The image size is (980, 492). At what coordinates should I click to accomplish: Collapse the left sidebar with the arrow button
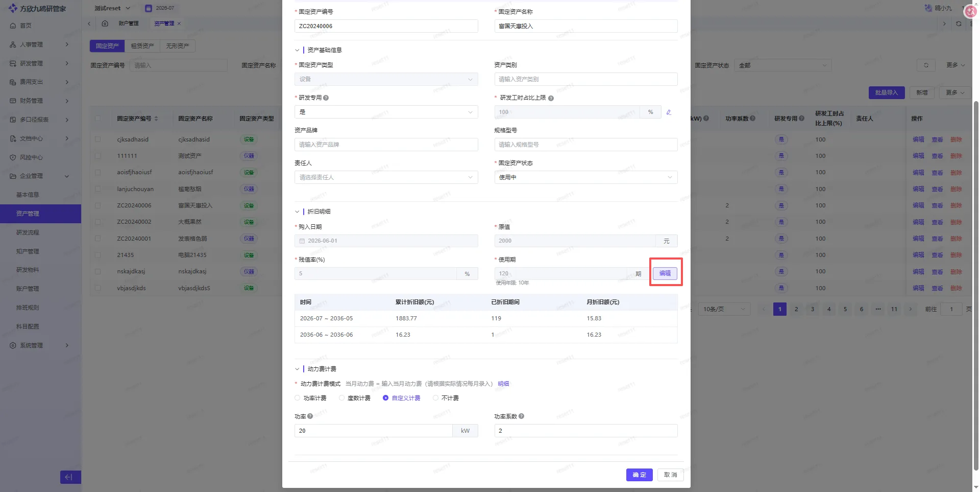(70, 477)
